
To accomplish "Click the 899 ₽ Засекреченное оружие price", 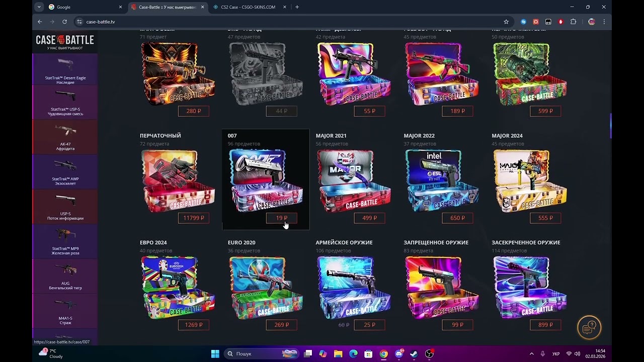I will point(545,325).
